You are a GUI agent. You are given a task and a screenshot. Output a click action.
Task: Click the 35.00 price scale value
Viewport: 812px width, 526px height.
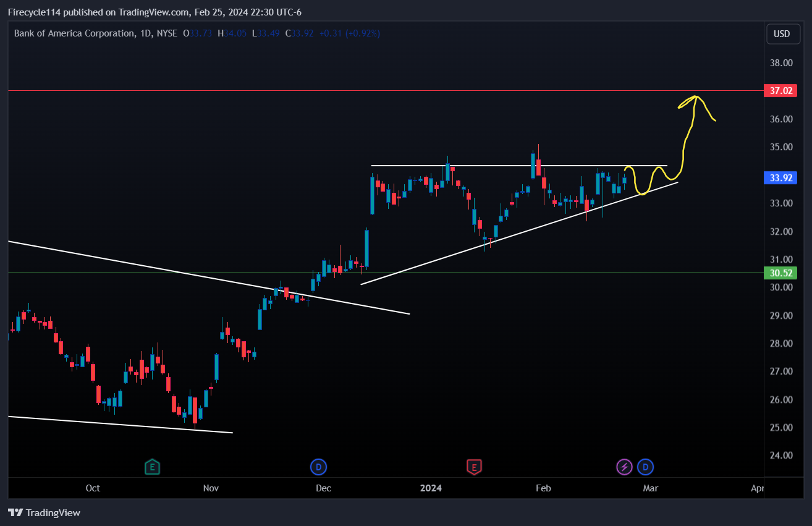click(782, 147)
